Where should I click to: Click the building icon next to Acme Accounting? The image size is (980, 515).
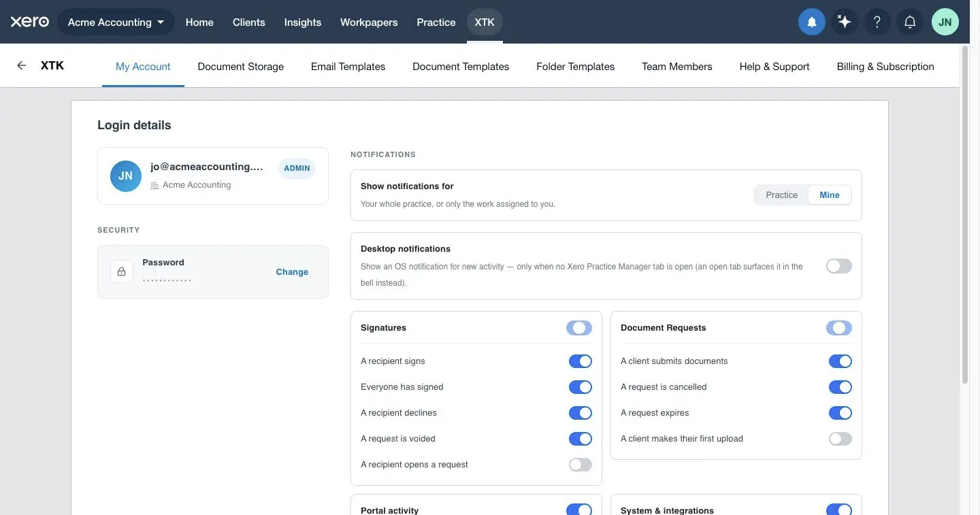[155, 185]
